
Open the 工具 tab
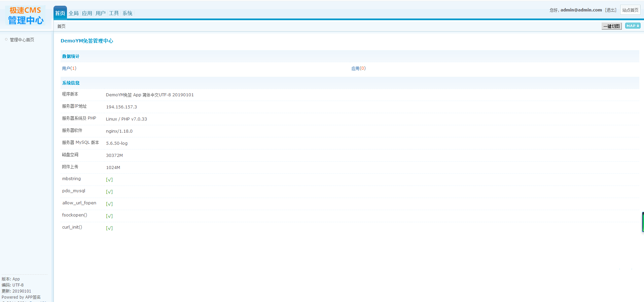pyautogui.click(x=114, y=13)
